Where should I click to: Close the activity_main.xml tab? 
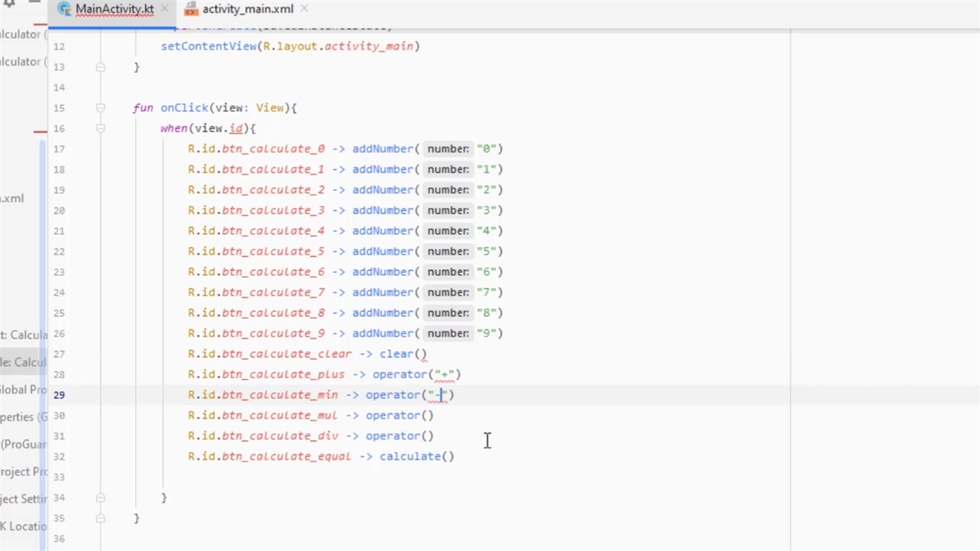(x=304, y=9)
